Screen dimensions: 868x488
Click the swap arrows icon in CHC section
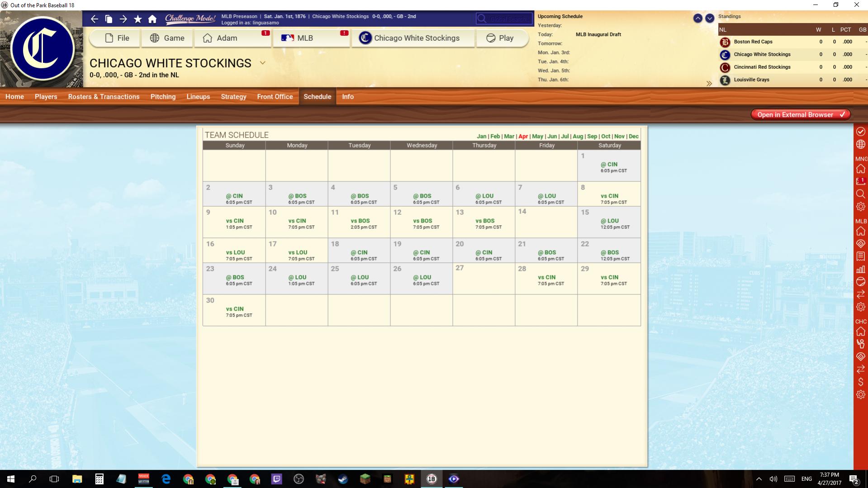[860, 370]
